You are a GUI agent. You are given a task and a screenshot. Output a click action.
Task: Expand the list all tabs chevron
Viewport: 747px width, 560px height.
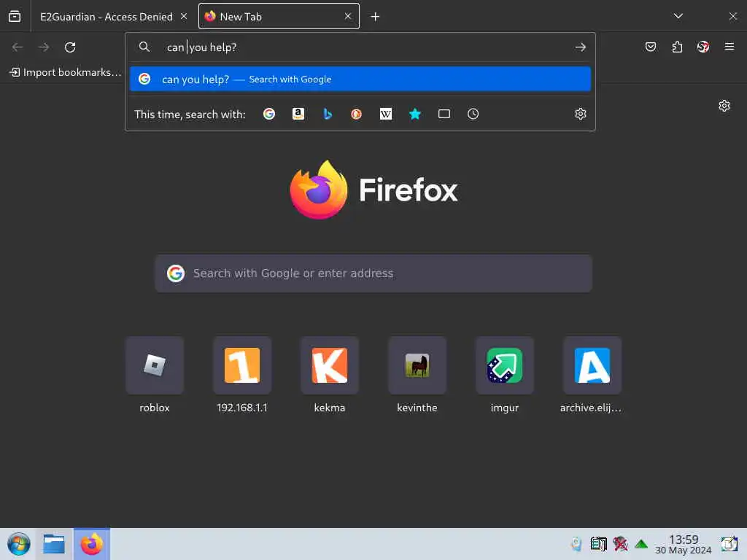(x=678, y=16)
